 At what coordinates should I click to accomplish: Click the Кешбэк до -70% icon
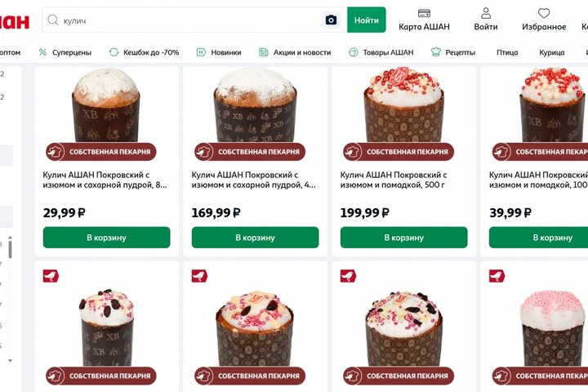point(114,52)
